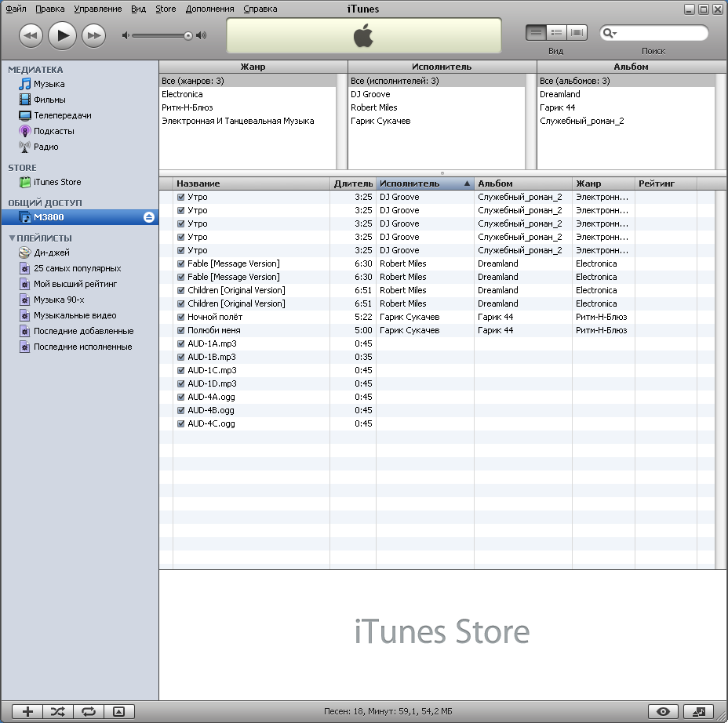
Task: Skip to the next track
Action: point(94,36)
